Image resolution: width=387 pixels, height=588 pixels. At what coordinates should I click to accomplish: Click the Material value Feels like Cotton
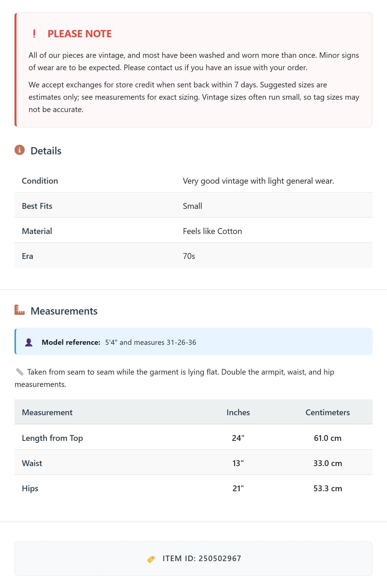coord(212,231)
